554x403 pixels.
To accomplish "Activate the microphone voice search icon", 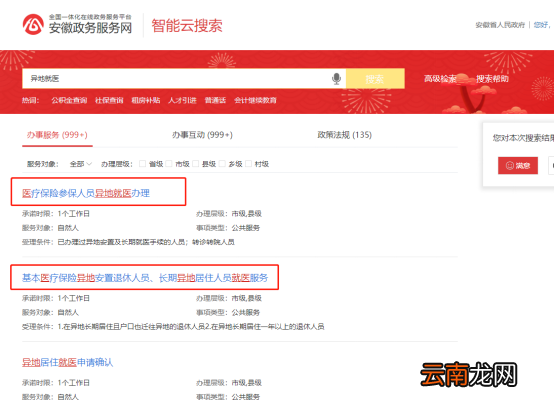I will [x=336, y=78].
